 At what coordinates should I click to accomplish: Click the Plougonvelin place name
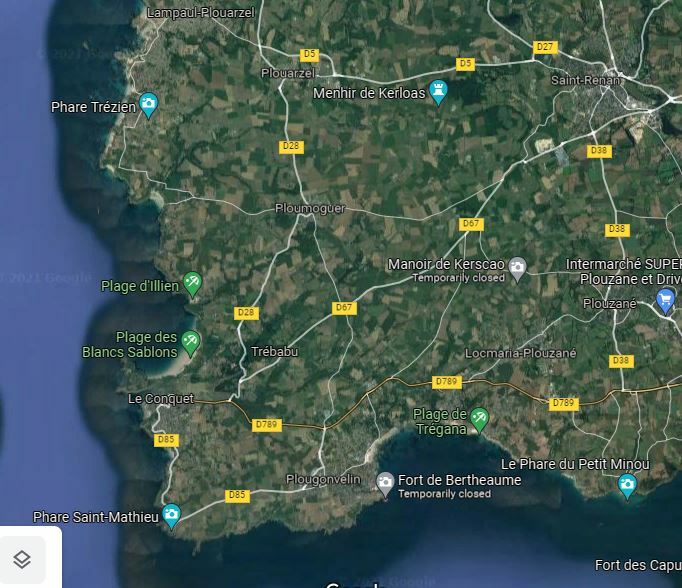coord(323,479)
